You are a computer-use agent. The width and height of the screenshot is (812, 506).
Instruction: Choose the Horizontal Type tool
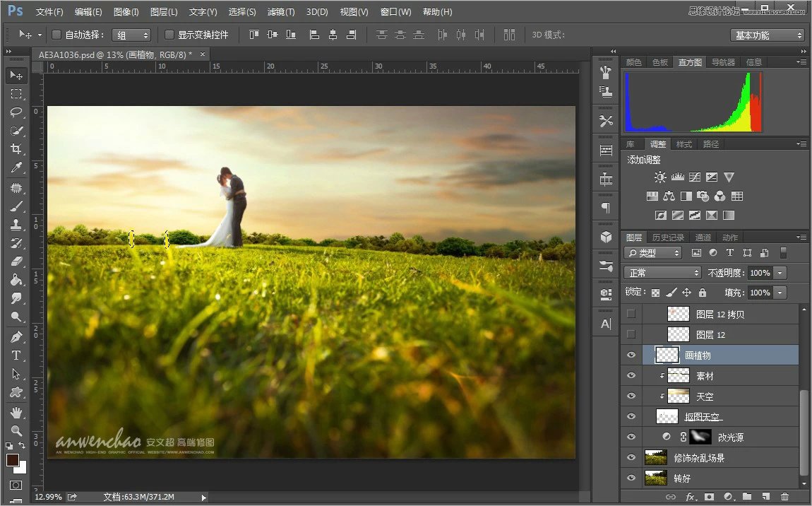tap(16, 355)
